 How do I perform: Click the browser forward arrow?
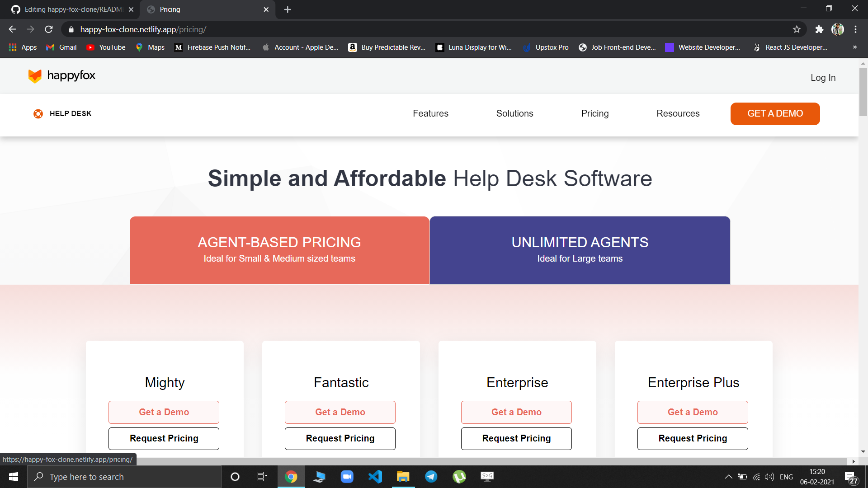point(30,29)
